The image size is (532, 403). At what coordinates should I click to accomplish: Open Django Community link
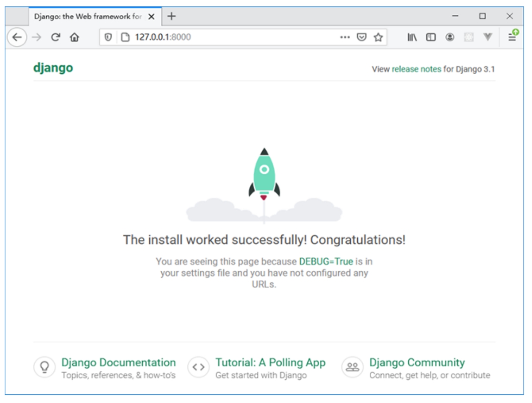(417, 362)
